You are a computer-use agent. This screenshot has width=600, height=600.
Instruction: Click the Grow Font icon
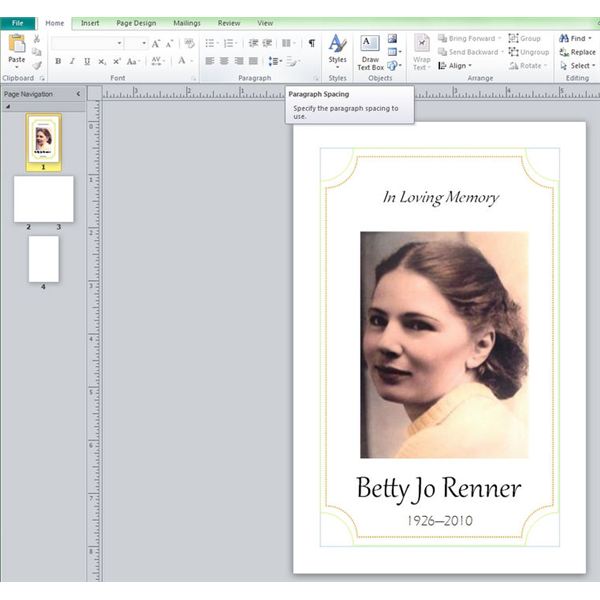[156, 43]
